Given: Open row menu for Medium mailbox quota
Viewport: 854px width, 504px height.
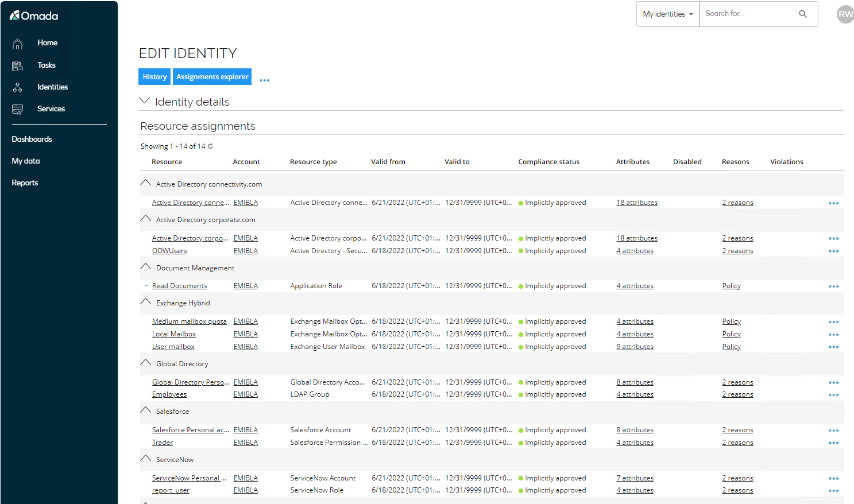Looking at the screenshot, I should coord(833,322).
